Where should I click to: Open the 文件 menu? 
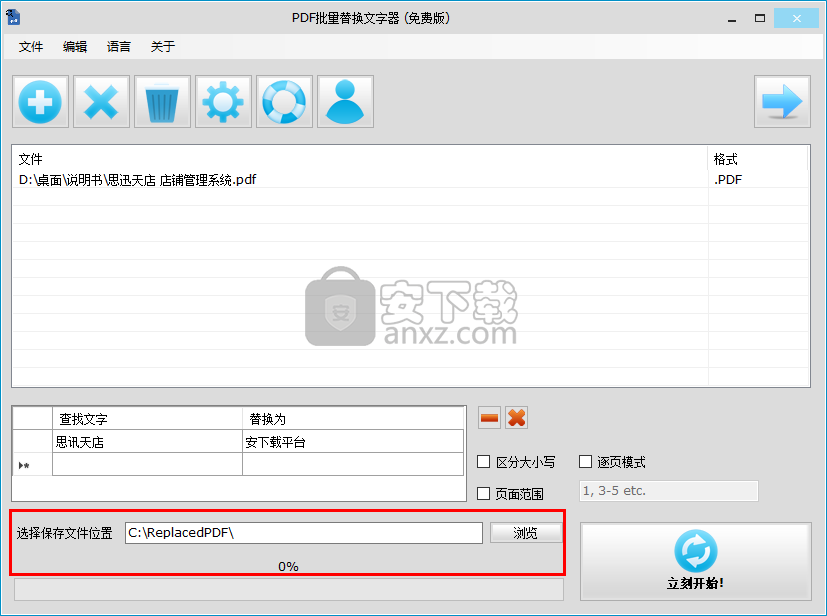(x=31, y=46)
